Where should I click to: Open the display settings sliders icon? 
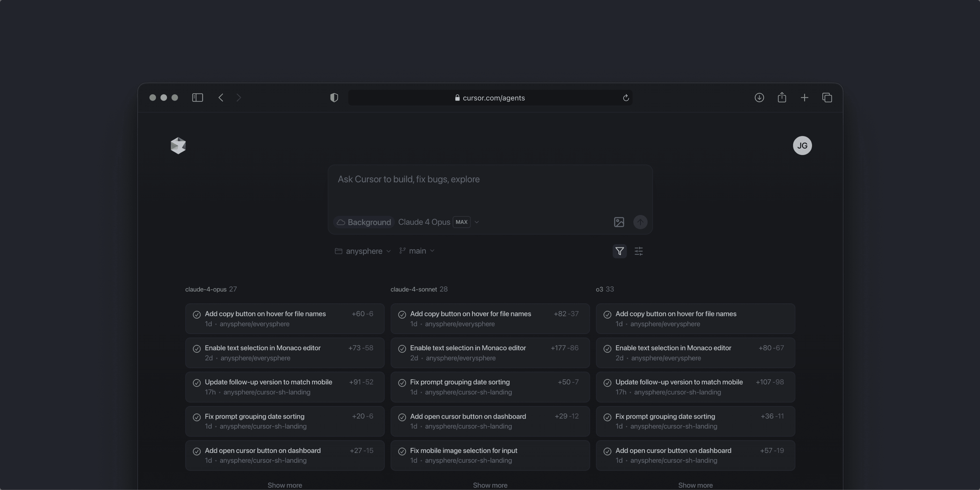pos(639,251)
